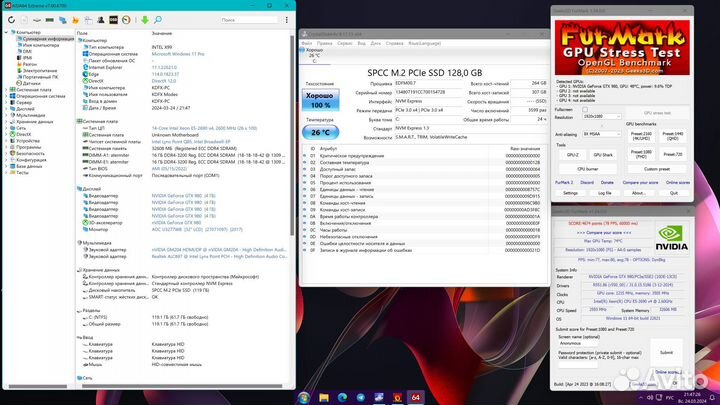Open the Язык(Language) menu in CrystalDiskInfo
The image size is (720, 405).
click(424, 43)
